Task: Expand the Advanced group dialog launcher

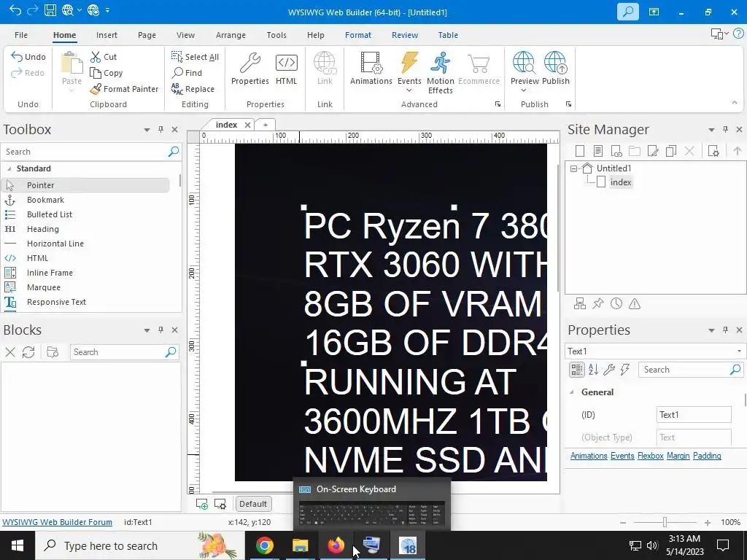Action: pyautogui.click(x=498, y=104)
